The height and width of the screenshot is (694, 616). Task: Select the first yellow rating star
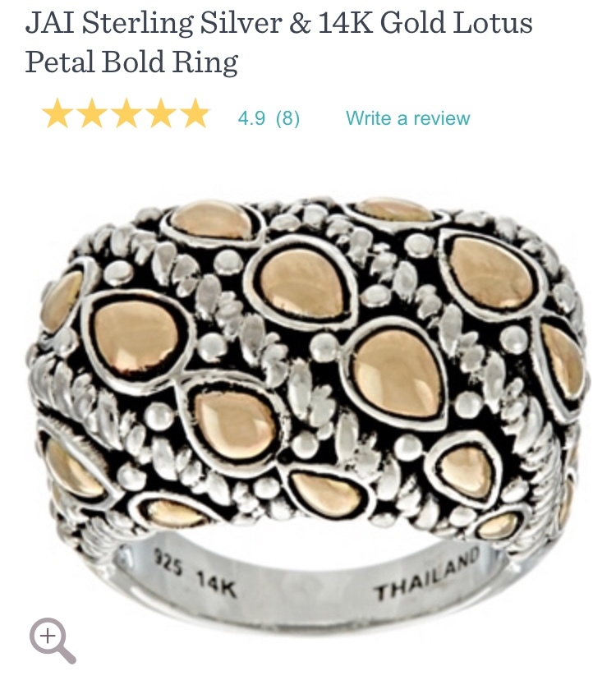(57, 113)
